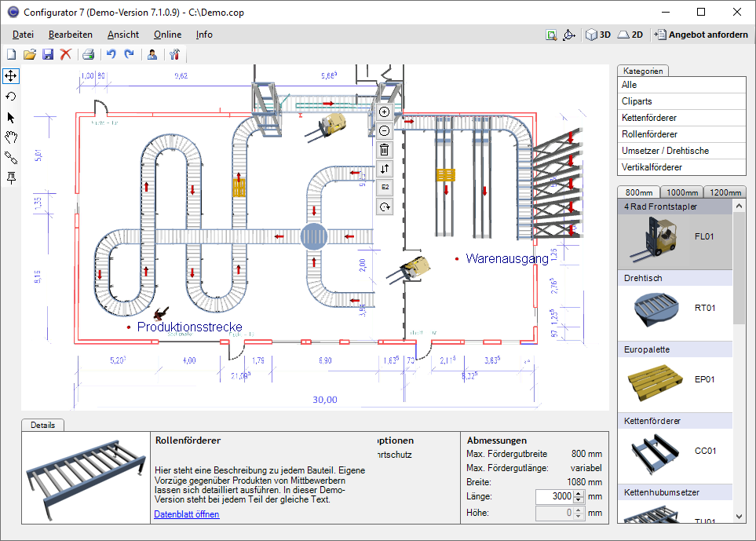The width and height of the screenshot is (756, 541).
Task: Select the pin tool in the left toolbar
Action: point(11,178)
